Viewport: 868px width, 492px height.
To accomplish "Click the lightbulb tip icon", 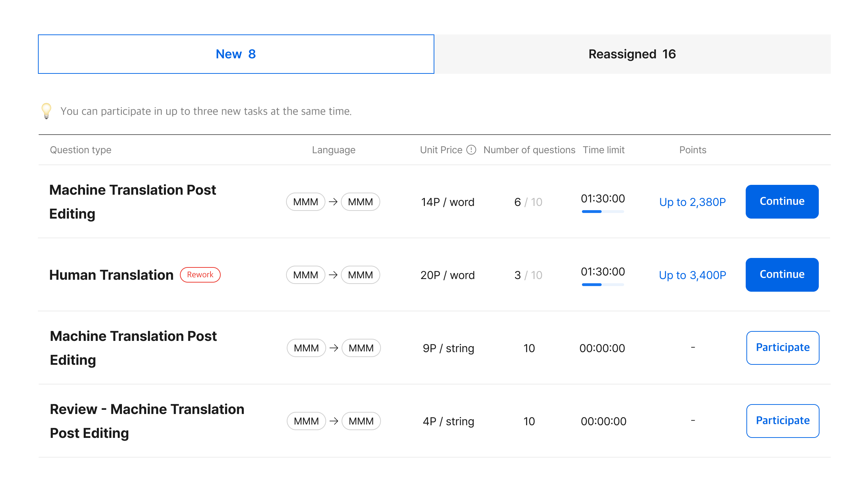I will (x=46, y=111).
